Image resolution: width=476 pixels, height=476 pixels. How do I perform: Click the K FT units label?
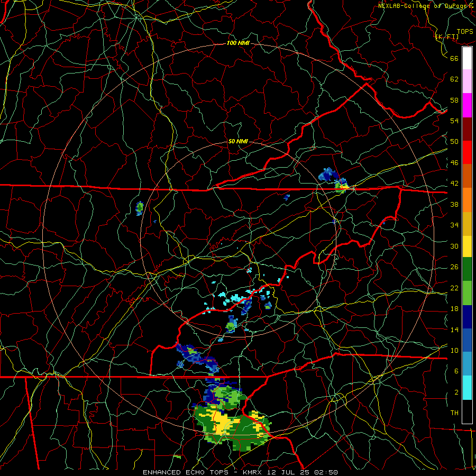coord(447,36)
